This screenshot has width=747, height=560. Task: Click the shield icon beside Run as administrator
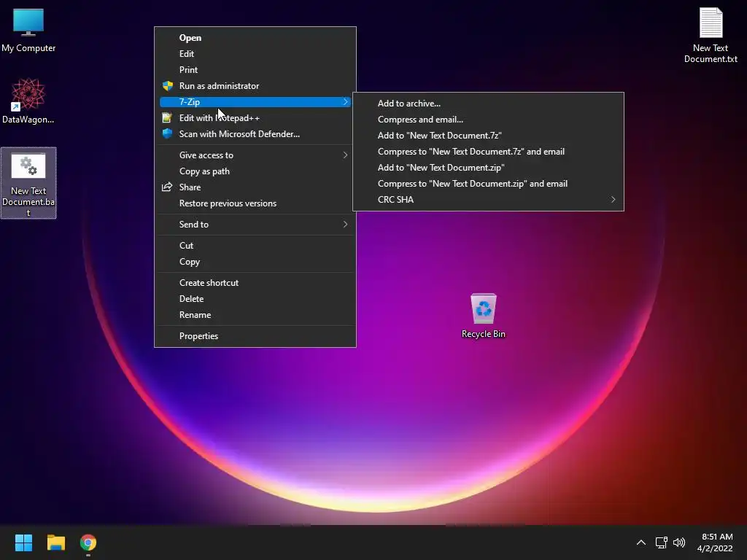click(x=167, y=86)
